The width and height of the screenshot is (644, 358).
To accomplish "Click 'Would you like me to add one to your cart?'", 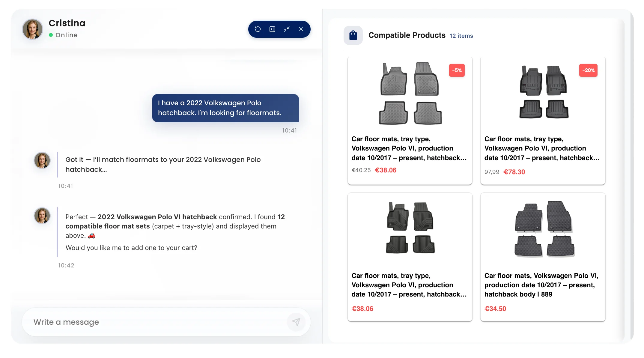I will [131, 248].
